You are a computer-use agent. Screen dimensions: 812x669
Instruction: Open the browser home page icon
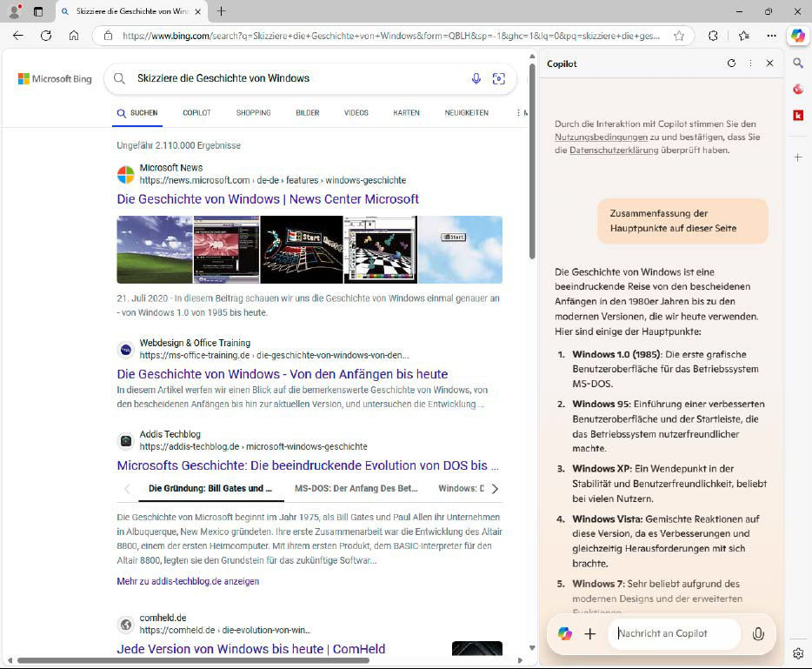coord(75,36)
